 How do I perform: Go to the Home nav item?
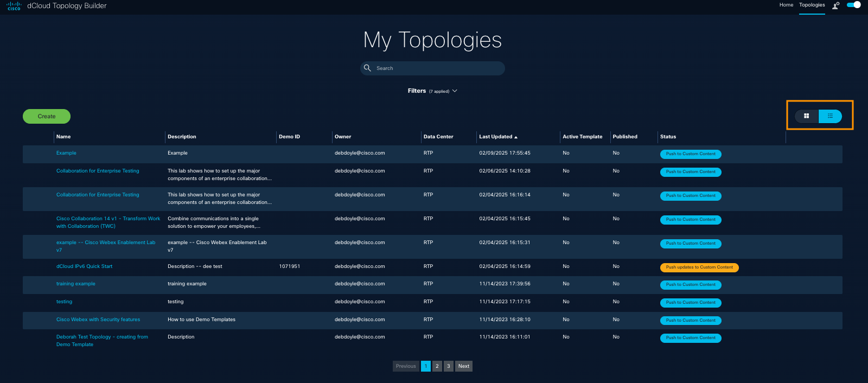click(786, 5)
